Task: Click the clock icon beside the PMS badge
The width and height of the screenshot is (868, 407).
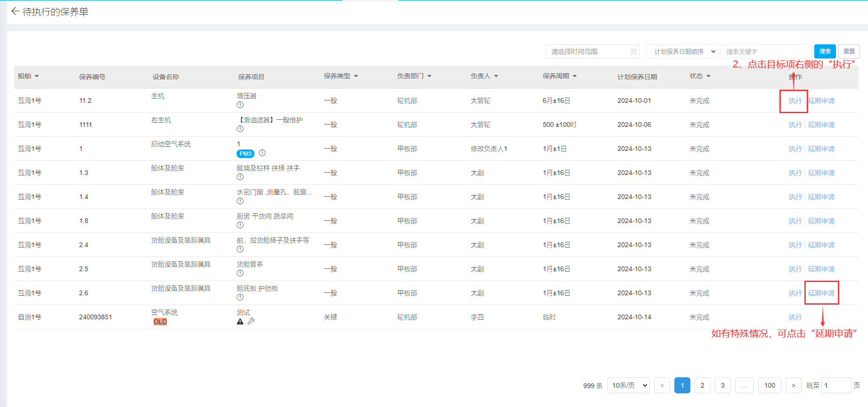Action: point(262,153)
